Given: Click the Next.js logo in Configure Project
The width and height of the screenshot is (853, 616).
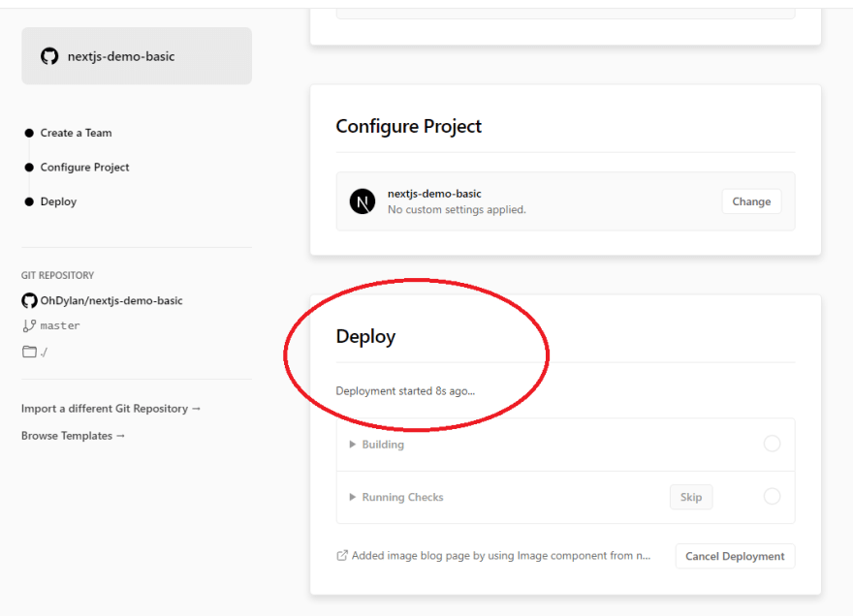Looking at the screenshot, I should [363, 201].
